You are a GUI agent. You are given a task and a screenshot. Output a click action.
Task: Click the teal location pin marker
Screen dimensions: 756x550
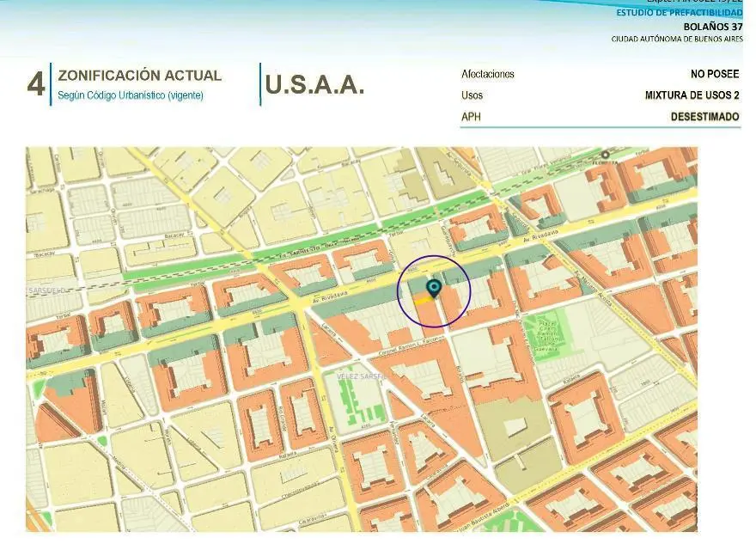pyautogui.click(x=435, y=290)
